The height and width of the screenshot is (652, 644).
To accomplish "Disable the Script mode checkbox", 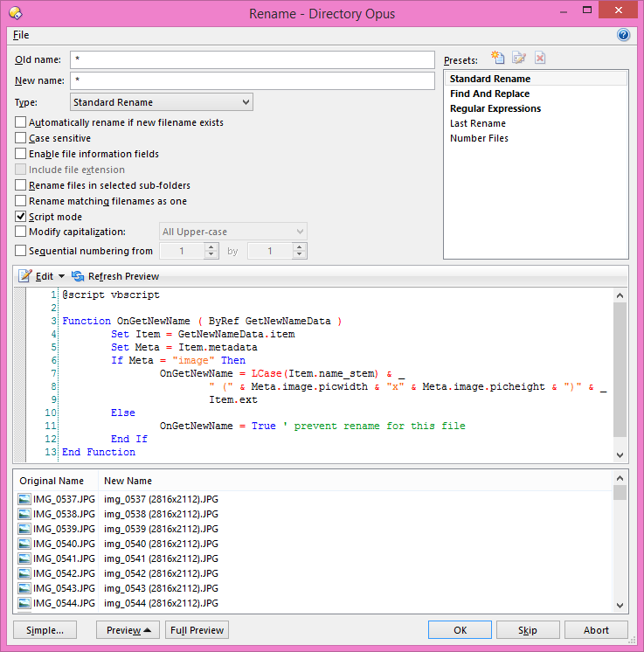I will click(21, 217).
